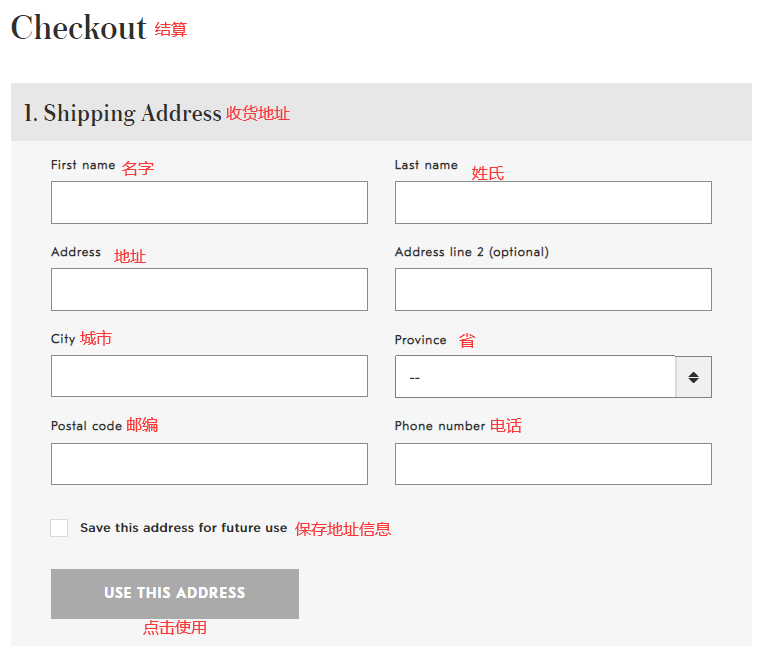Click the 'Postal code' field label
This screenshot has height=650, width=763.
(x=86, y=426)
